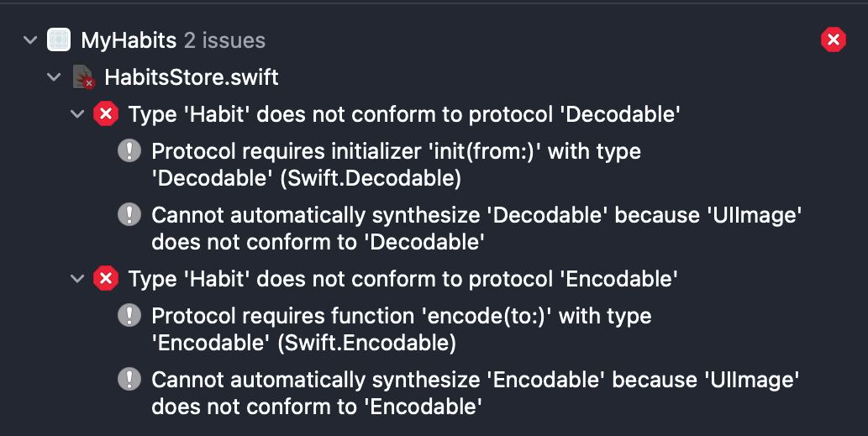
Task: Click the red error icon for Decodable issue
Action: [106, 114]
